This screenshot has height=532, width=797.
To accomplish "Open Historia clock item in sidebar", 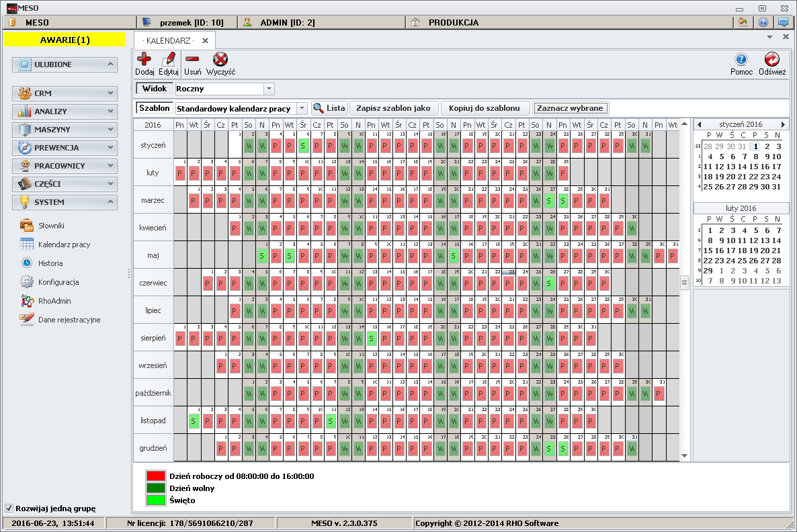I will click(50, 263).
